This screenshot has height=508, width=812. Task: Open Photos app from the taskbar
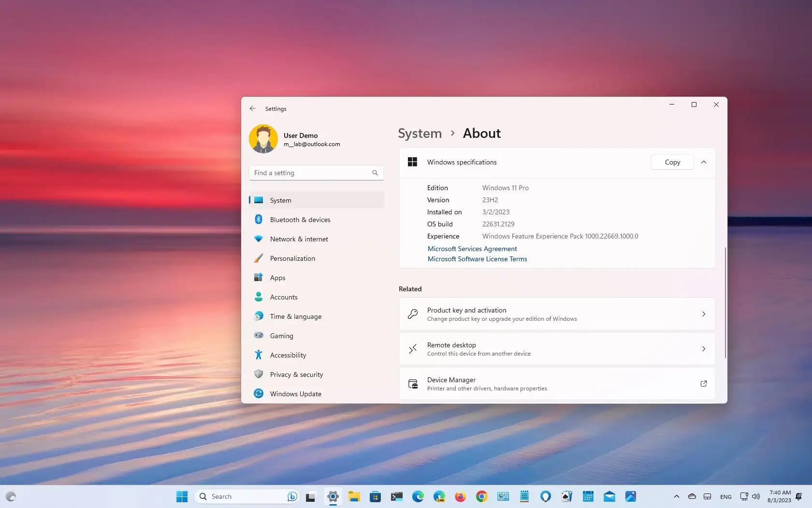coord(631,496)
